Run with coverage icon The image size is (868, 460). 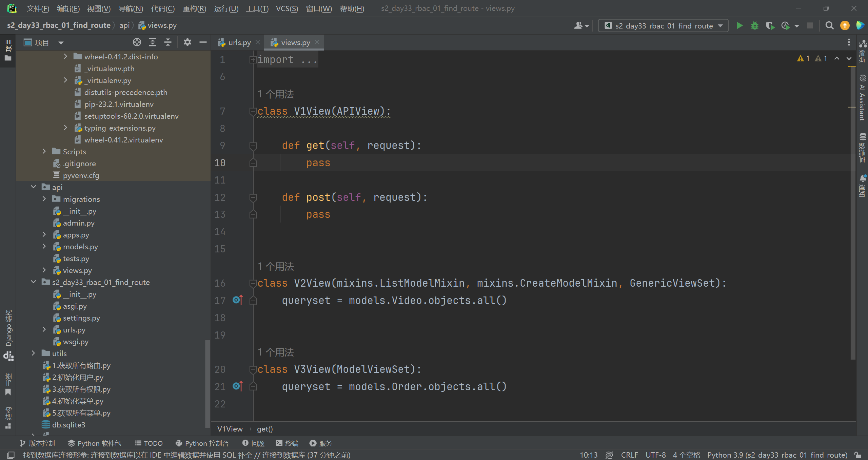770,26
